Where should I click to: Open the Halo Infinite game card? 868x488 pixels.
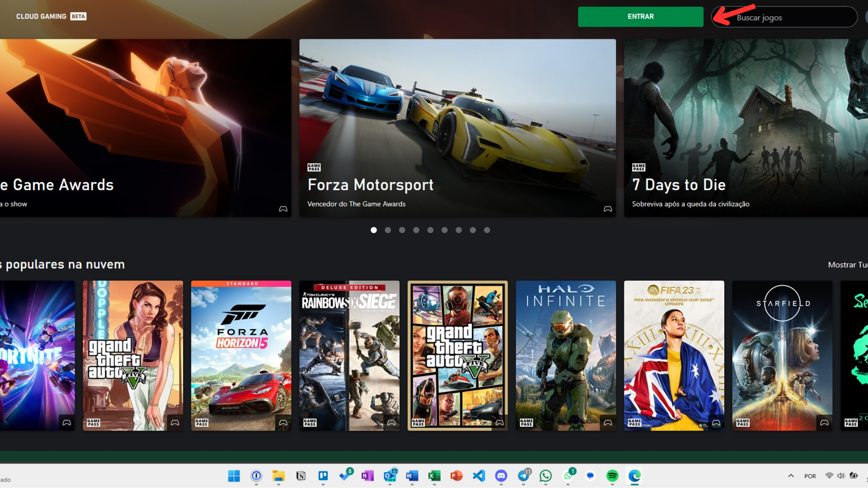[566, 356]
